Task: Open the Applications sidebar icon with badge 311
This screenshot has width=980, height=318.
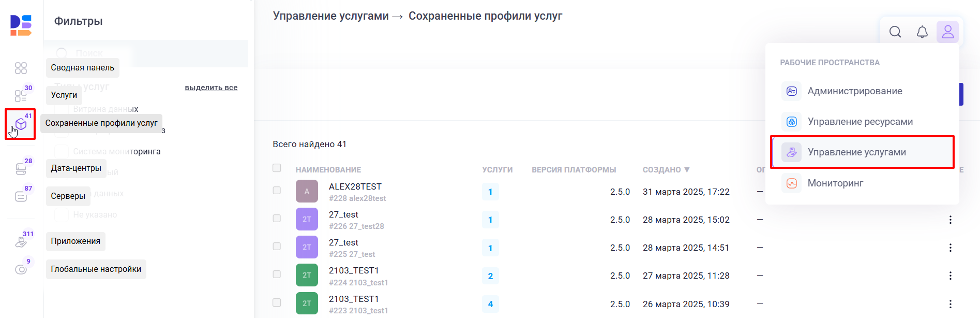Action: [21, 242]
